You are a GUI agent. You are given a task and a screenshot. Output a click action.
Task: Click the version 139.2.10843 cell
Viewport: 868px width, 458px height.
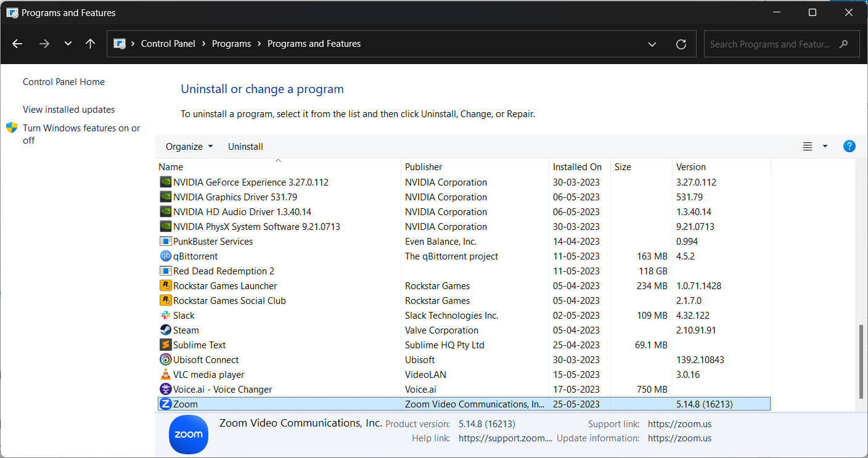[700, 360]
